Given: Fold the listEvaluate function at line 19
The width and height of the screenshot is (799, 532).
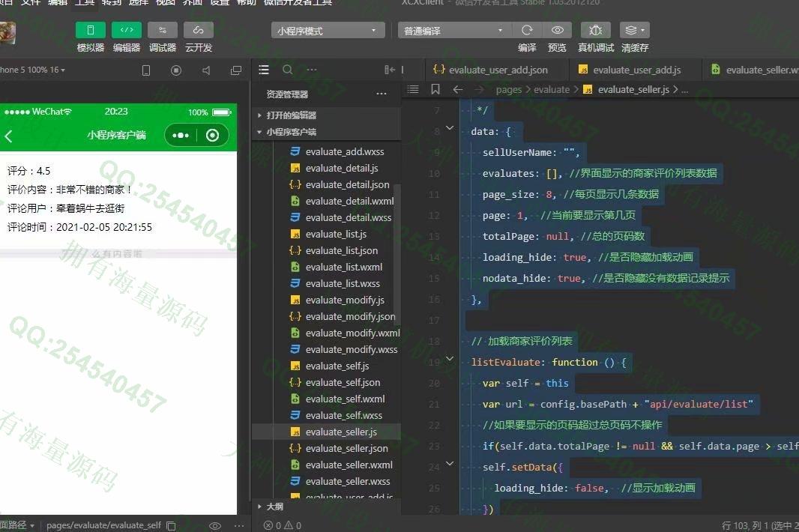Looking at the screenshot, I should [450, 359].
